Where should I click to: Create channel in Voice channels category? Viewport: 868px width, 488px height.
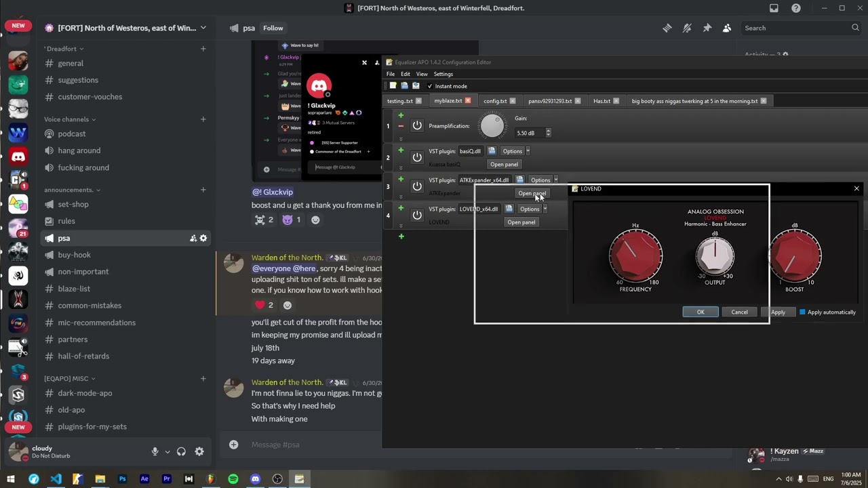(x=203, y=119)
